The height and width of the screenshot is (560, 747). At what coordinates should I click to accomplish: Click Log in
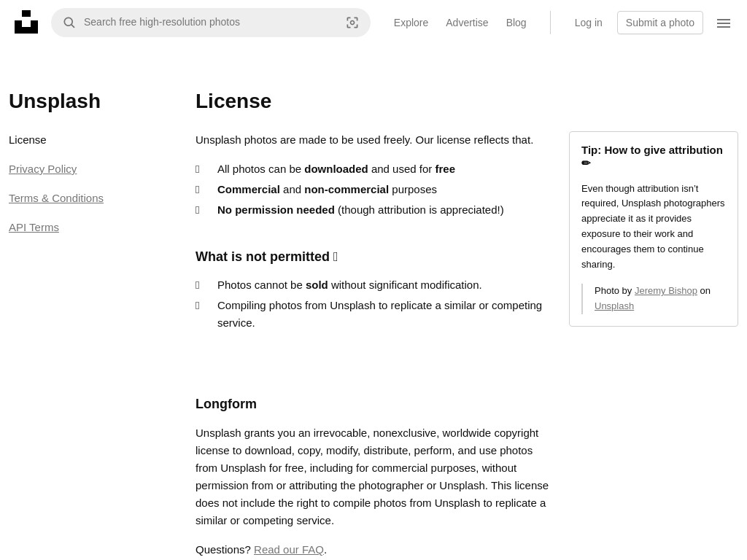[588, 23]
